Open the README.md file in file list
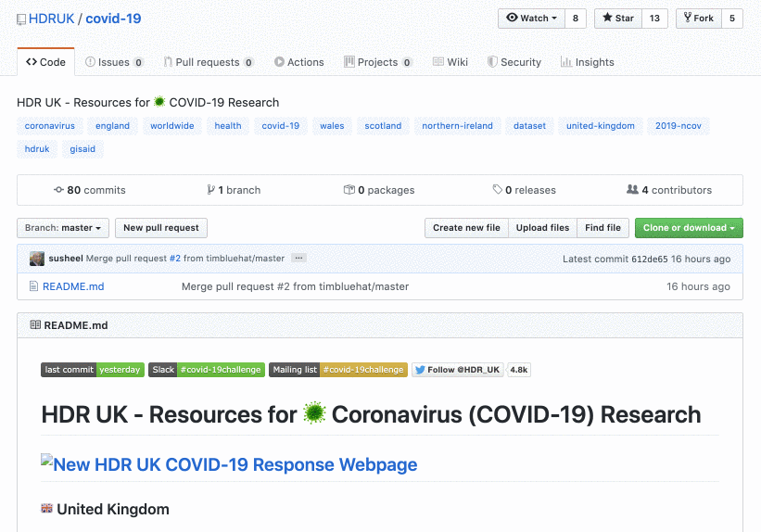761x532 pixels. (73, 286)
